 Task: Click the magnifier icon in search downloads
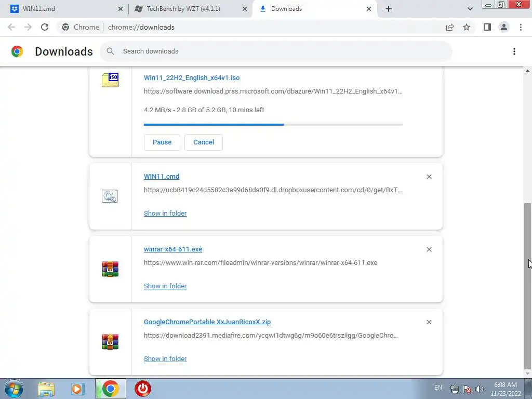110,51
